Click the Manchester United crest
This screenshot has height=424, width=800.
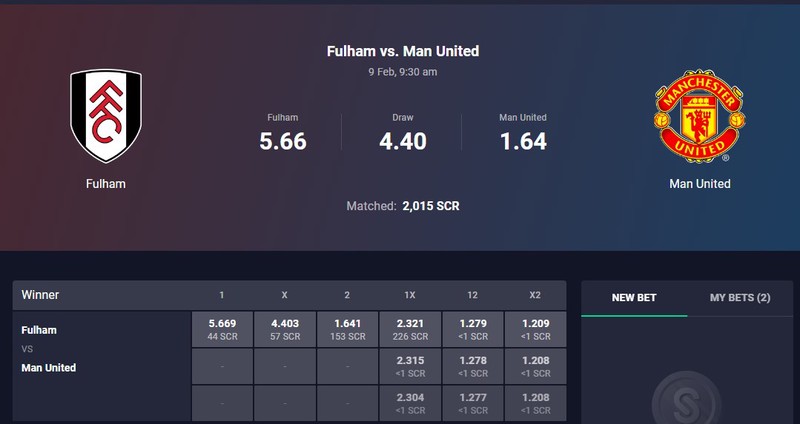(699, 116)
